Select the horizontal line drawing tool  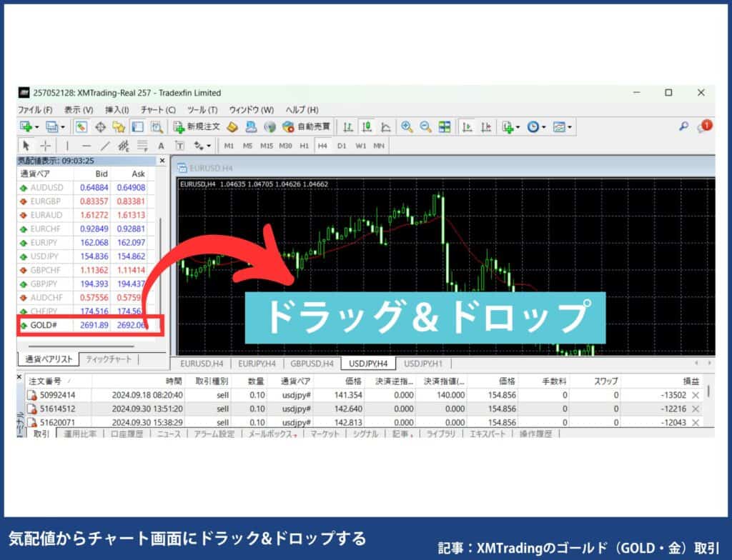click(x=86, y=145)
